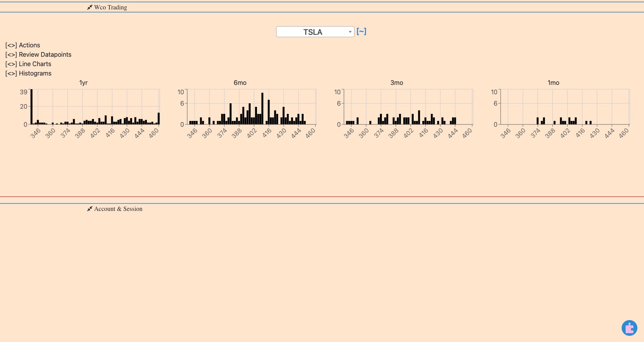Open the TSLA ticker dropdown
The height and width of the screenshot is (342, 644).
click(315, 32)
